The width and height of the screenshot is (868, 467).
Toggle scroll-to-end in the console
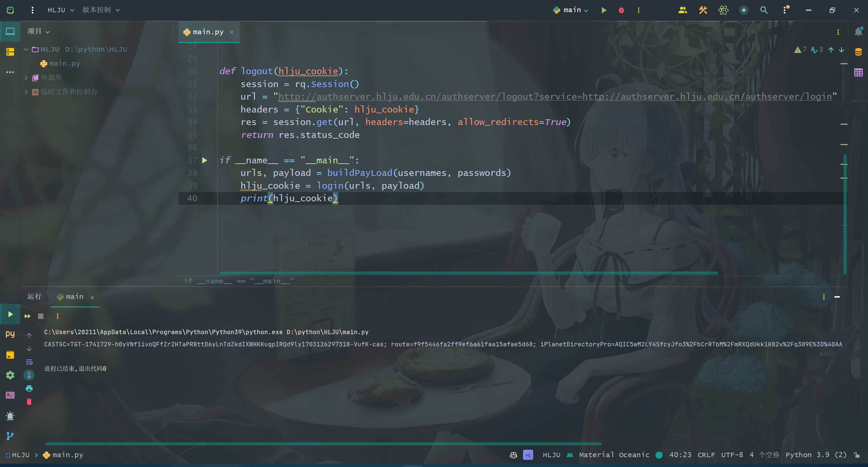29,375
